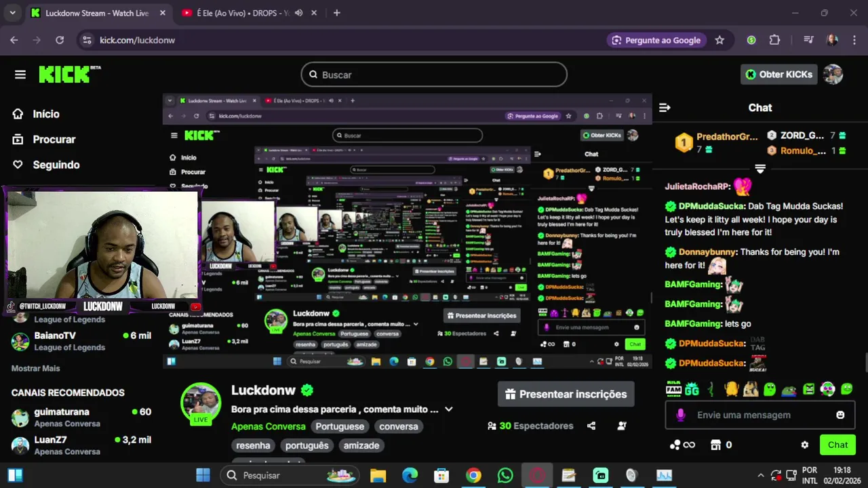Open the channel points balance icon

coord(682,445)
